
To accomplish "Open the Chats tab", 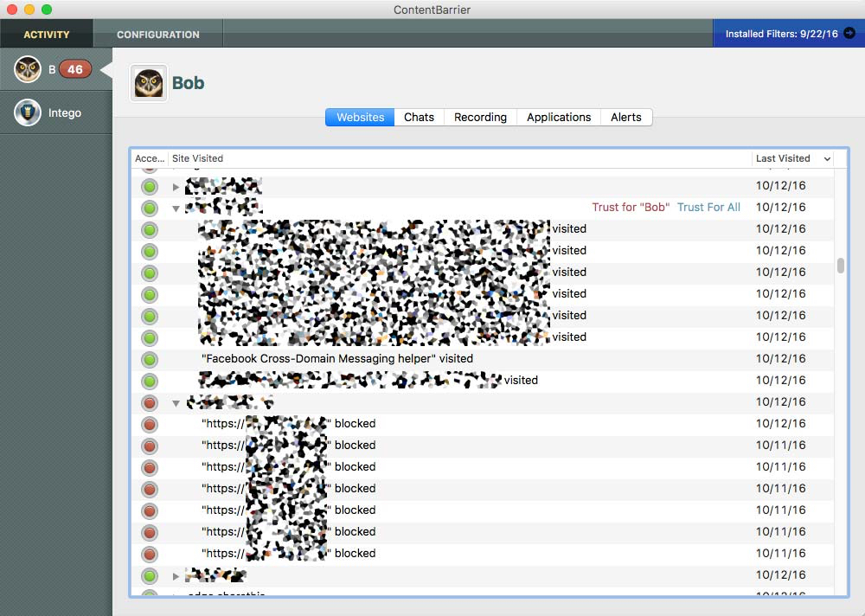I will coord(419,117).
